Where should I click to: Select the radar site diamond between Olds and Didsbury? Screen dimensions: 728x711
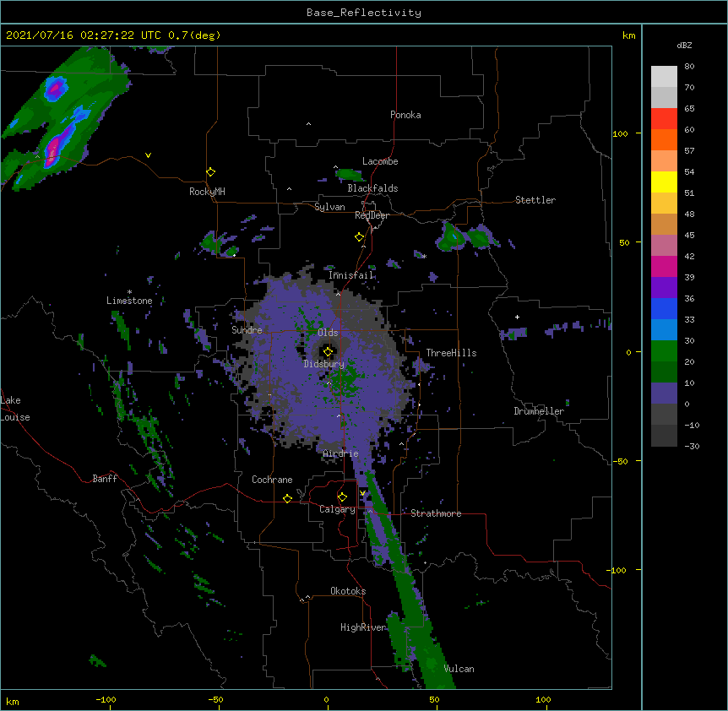(x=328, y=352)
